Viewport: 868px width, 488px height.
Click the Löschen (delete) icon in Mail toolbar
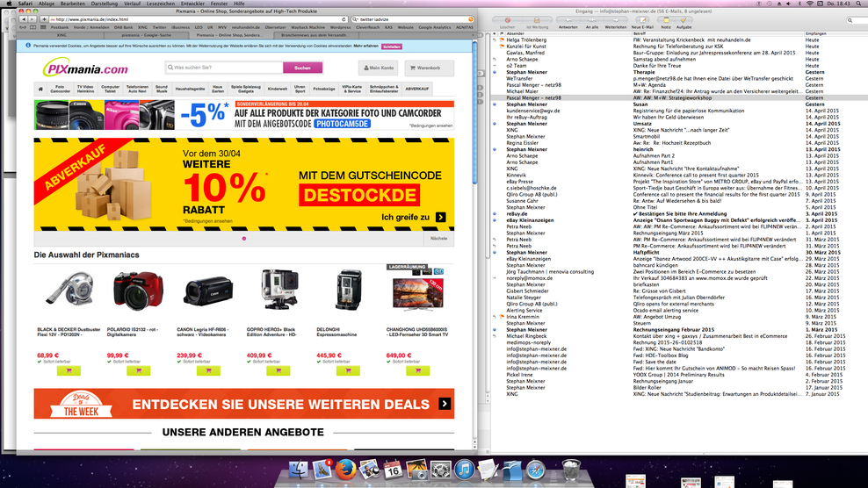507,20
